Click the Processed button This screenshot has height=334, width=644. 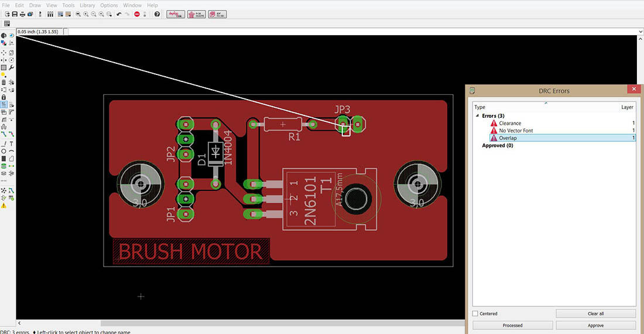(x=513, y=325)
